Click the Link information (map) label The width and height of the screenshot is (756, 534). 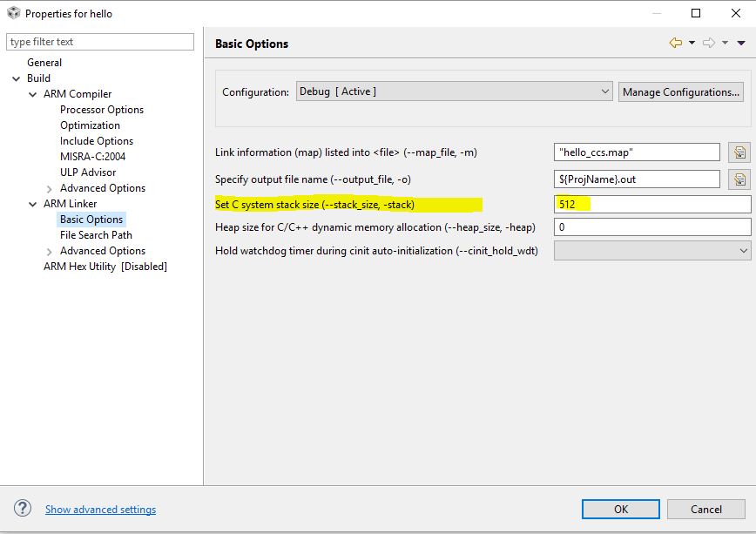pos(346,152)
